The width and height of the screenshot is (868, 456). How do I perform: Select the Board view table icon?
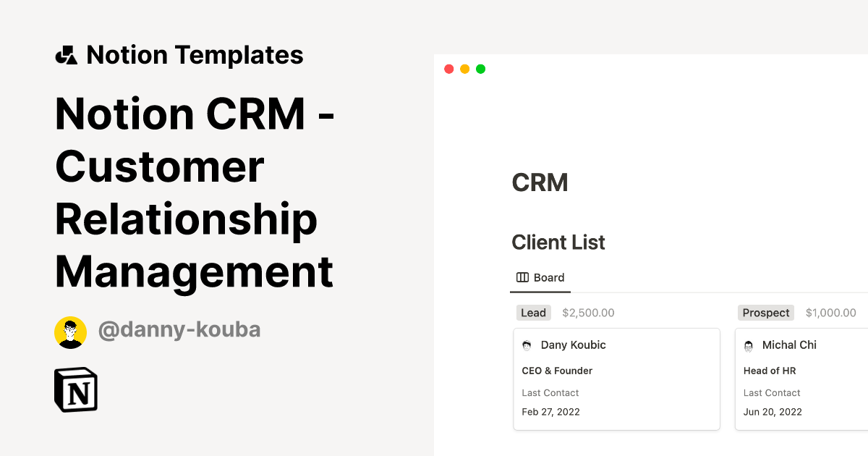[522, 277]
